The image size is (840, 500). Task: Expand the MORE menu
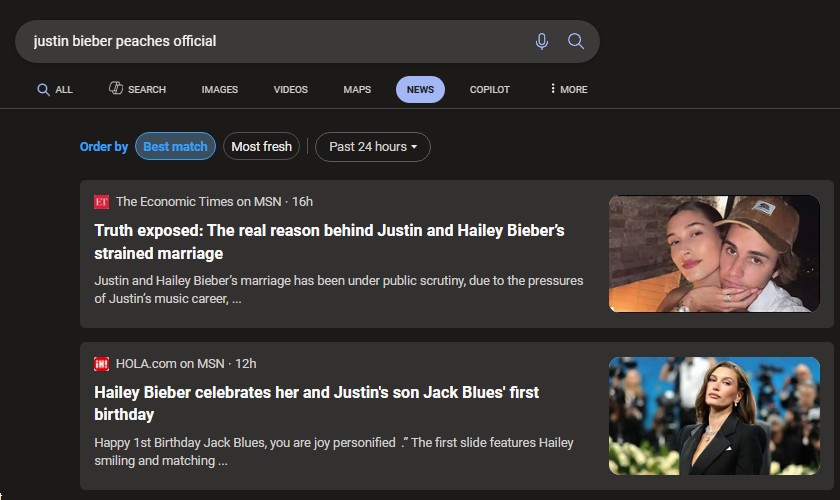(x=569, y=89)
